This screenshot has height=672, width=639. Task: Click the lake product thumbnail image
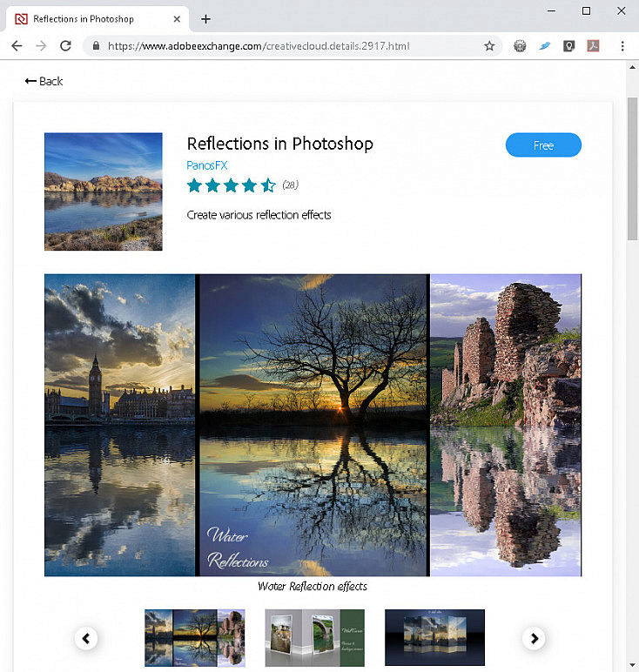click(104, 192)
